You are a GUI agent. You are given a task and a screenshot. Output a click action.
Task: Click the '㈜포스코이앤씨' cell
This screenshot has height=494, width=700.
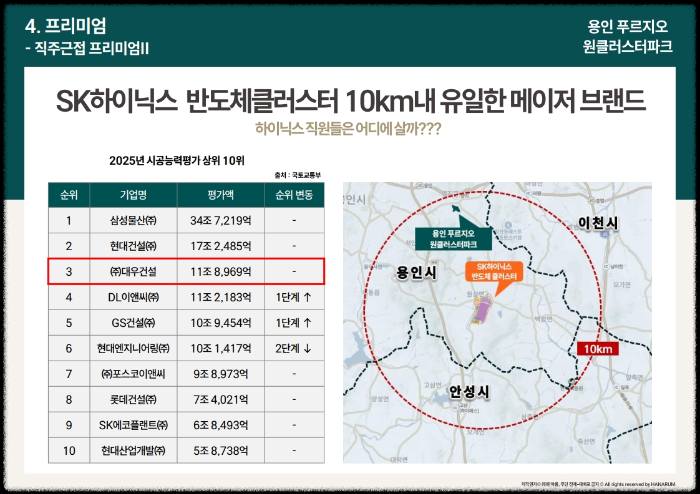click(x=133, y=374)
